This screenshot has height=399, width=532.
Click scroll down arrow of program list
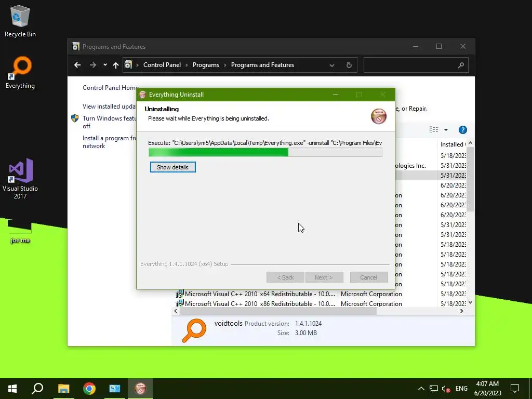[470, 302]
